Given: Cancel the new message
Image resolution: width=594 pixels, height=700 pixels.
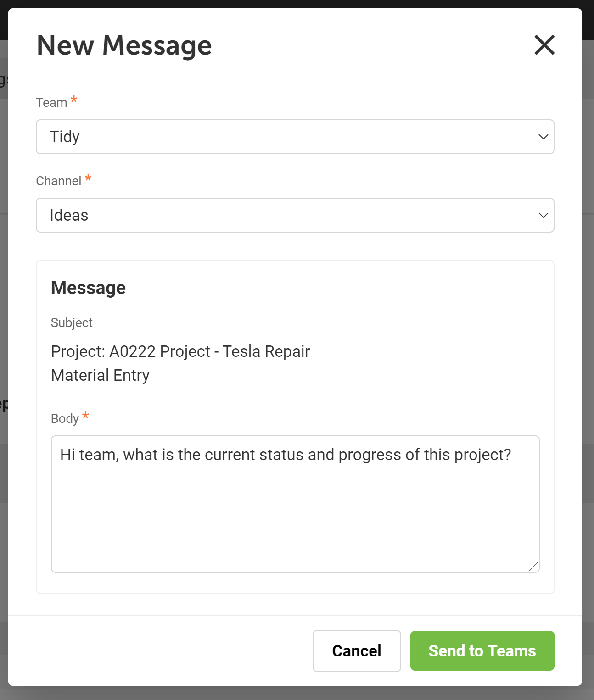Looking at the screenshot, I should point(357,651).
